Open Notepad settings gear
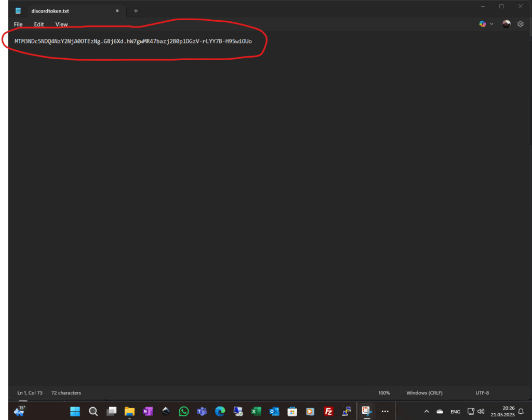This screenshot has height=420, width=532. 521,24
